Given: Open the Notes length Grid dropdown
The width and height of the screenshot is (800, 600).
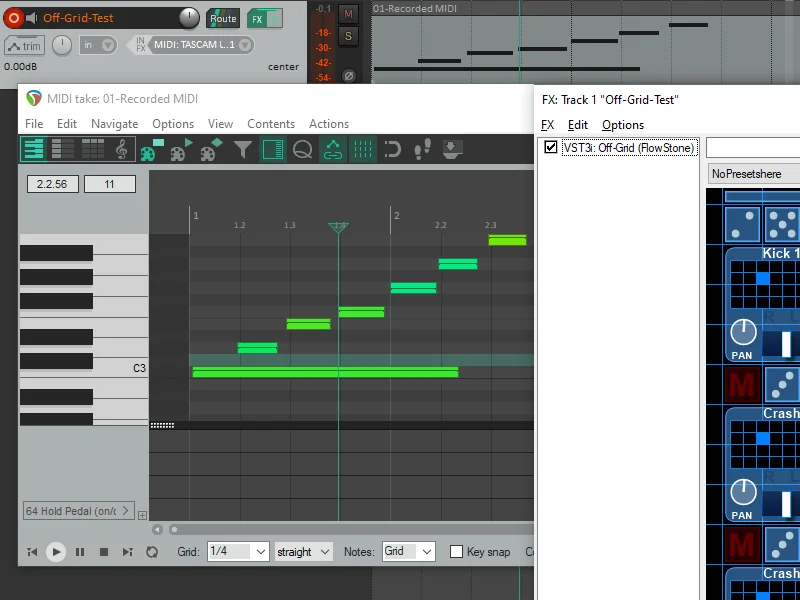Looking at the screenshot, I should (x=409, y=551).
